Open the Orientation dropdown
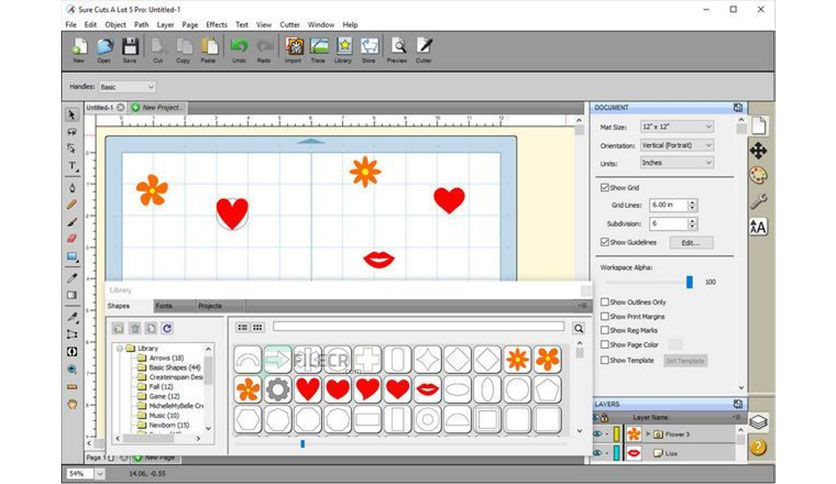 [x=677, y=145]
